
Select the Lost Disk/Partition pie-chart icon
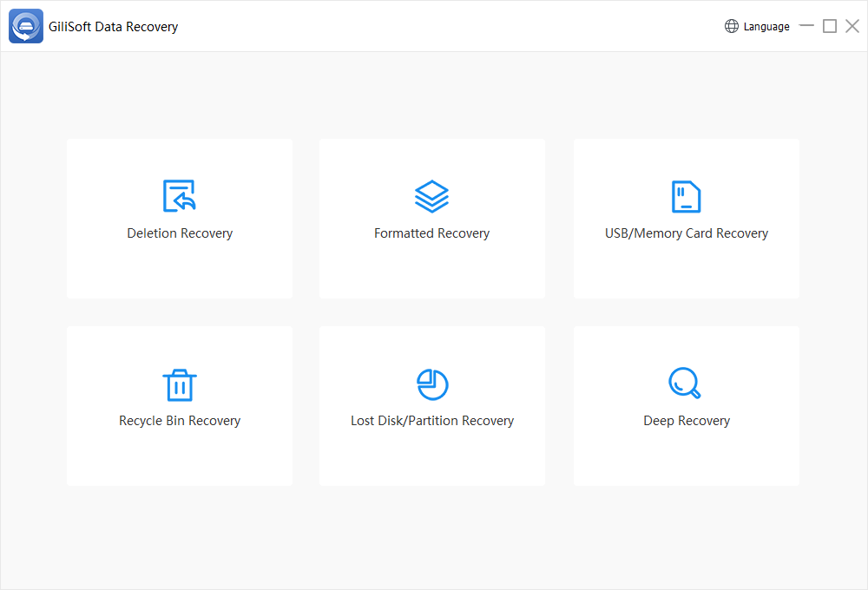431,383
